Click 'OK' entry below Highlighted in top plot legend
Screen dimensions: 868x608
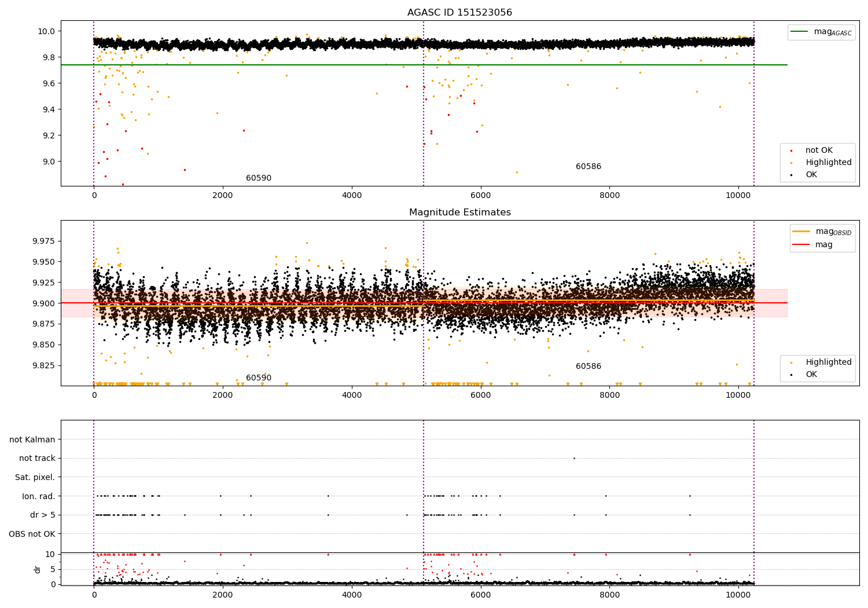(811, 175)
